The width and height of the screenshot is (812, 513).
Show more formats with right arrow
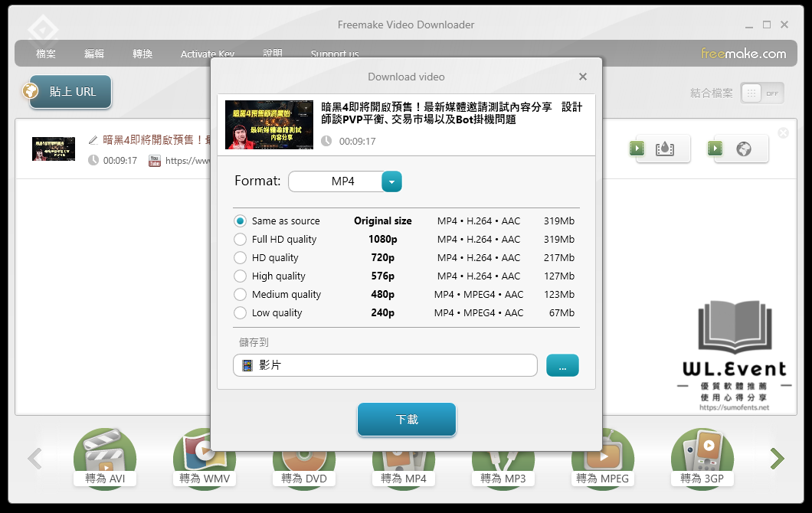(x=777, y=458)
